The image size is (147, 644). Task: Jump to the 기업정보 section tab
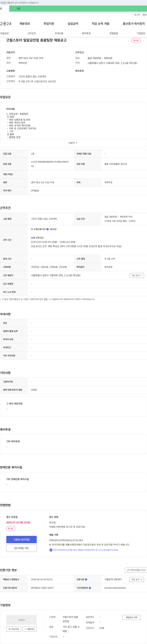click(141, 33)
